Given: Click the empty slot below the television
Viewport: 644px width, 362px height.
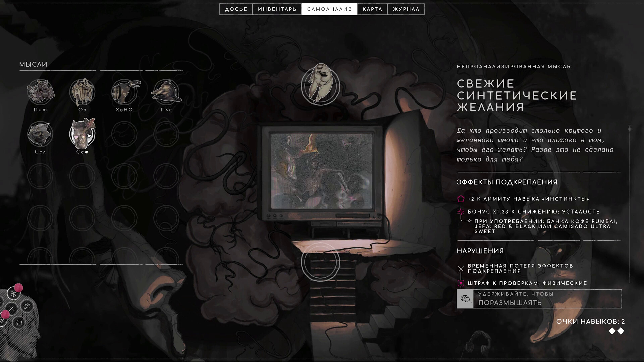Looking at the screenshot, I should point(320,262).
